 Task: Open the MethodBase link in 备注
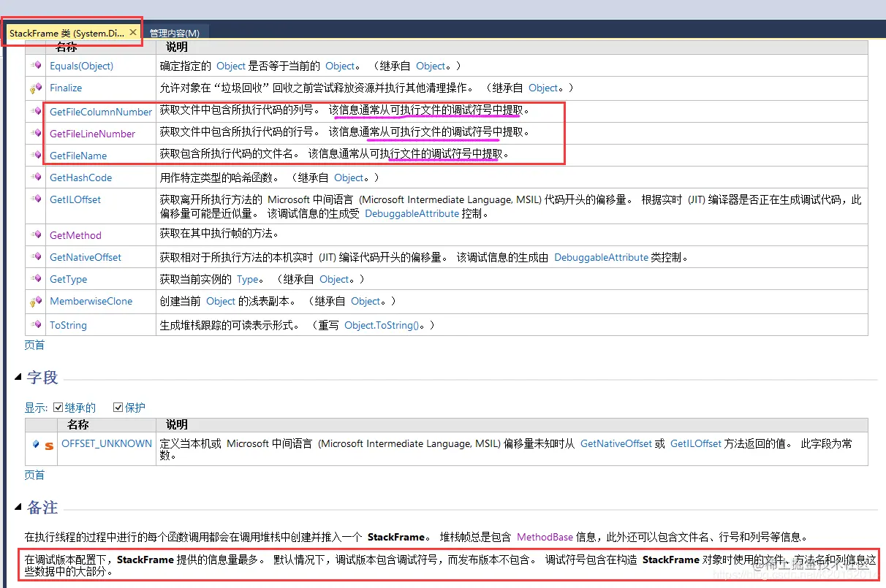point(545,537)
